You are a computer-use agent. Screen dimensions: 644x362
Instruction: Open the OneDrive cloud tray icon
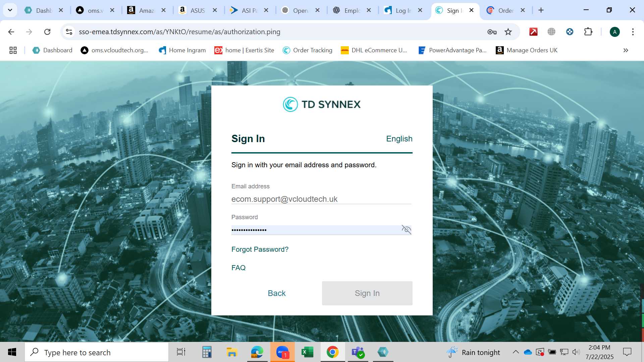(528, 352)
